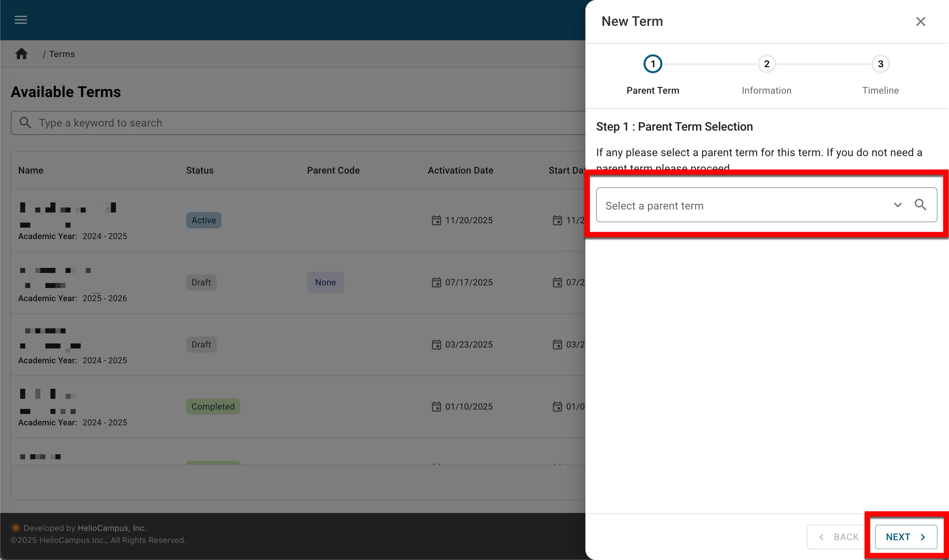This screenshot has width=949, height=560.
Task: Jump to step 3 Timeline
Action: (x=880, y=64)
